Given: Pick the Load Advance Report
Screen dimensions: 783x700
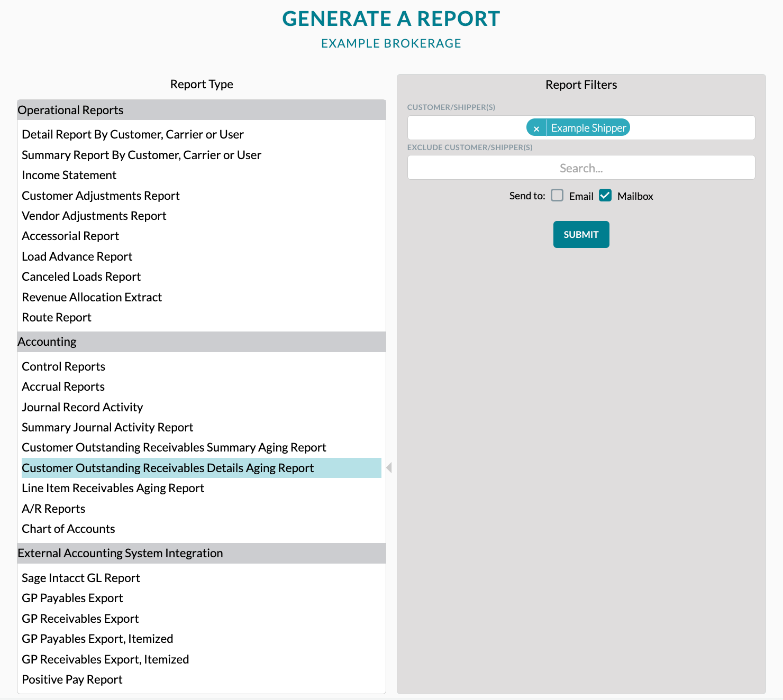Looking at the screenshot, I should (77, 256).
